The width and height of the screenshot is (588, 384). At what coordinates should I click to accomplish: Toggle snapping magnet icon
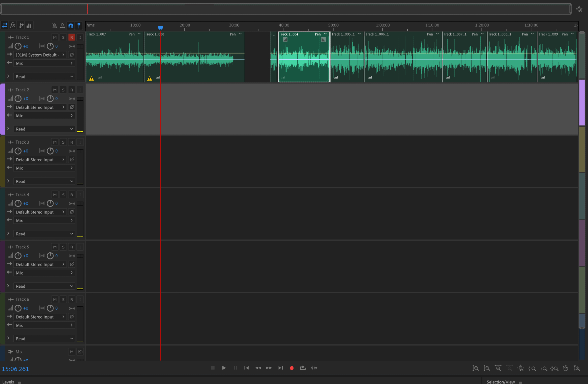pyautogui.click(x=71, y=26)
